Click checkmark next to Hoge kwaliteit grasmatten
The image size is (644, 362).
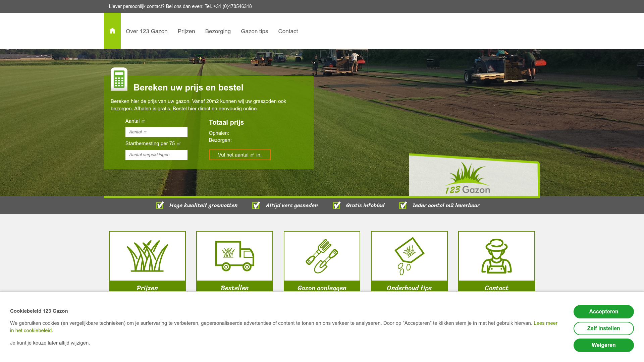pos(160,205)
